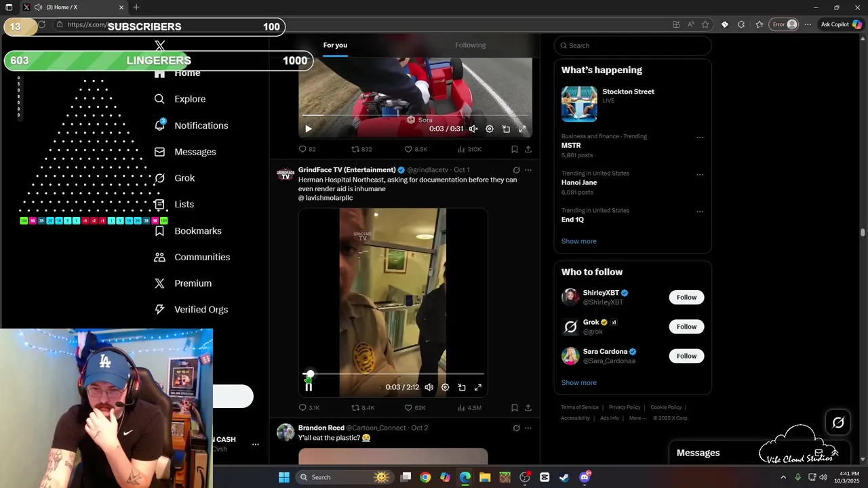Follow ShirleyXBT

click(x=686, y=298)
